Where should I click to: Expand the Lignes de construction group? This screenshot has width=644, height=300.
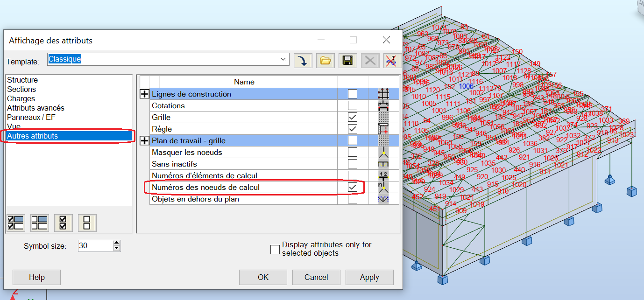(145, 94)
